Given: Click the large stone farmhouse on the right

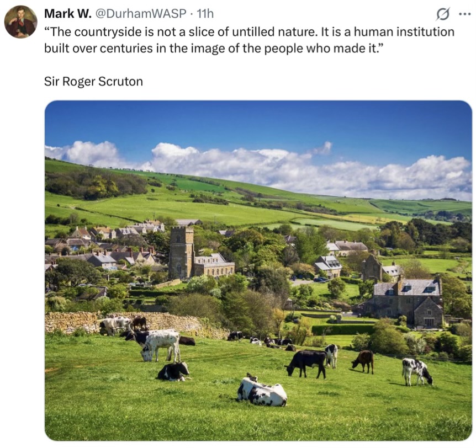Looking at the screenshot, I should click(x=407, y=302).
